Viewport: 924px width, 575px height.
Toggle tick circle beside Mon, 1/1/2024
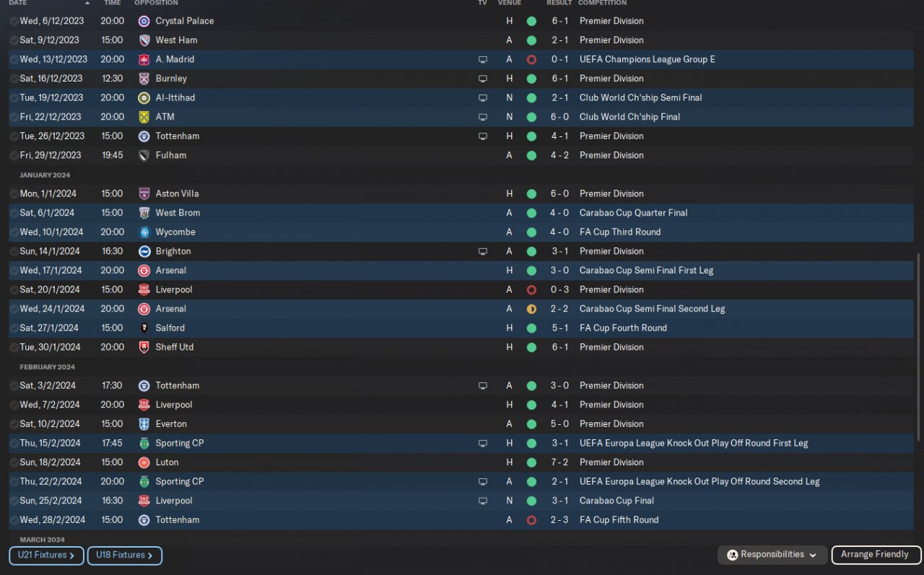14,194
